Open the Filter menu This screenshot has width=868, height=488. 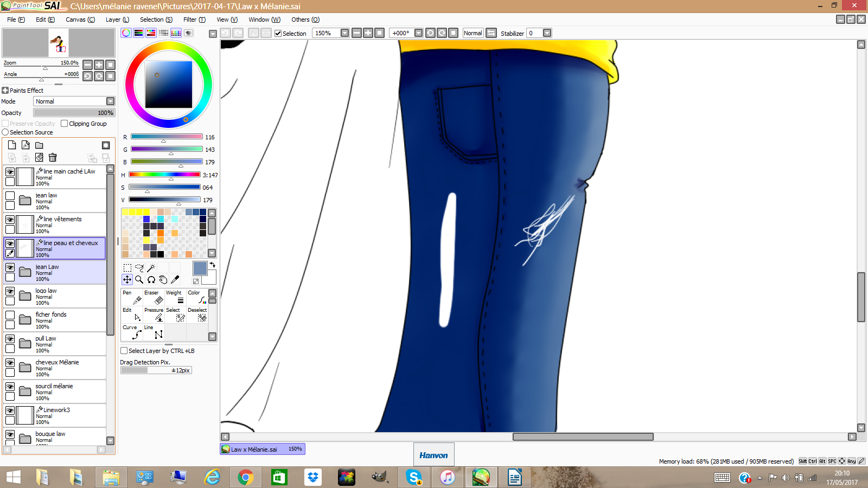tap(194, 20)
